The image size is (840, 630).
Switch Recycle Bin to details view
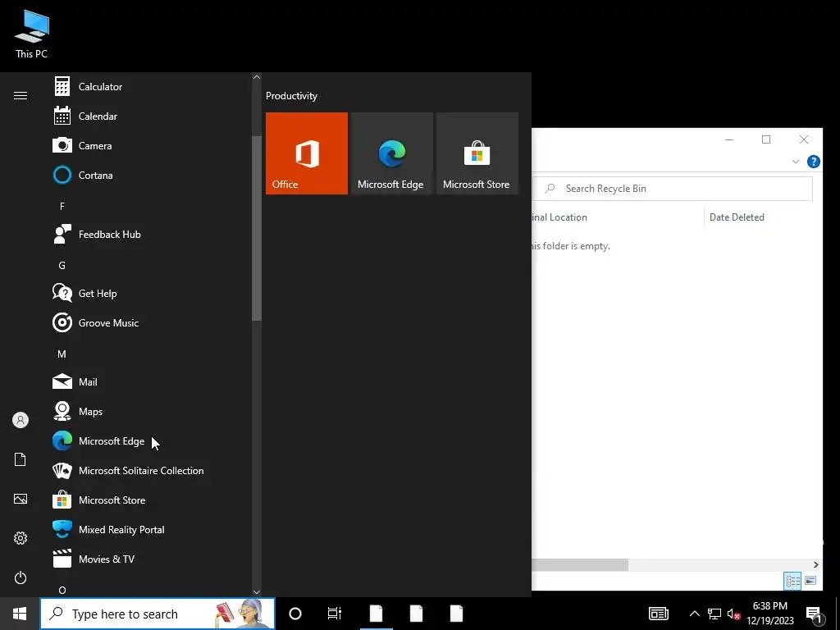(x=793, y=581)
